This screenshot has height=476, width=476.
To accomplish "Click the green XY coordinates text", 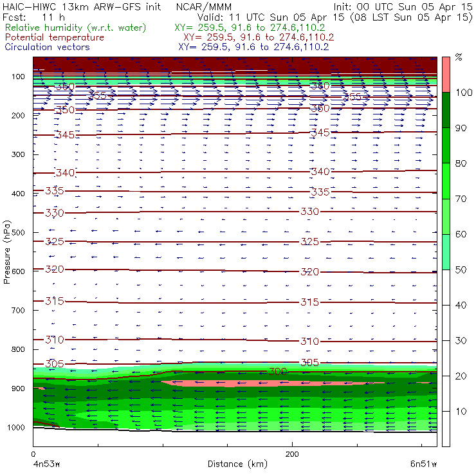I will click(x=250, y=28).
